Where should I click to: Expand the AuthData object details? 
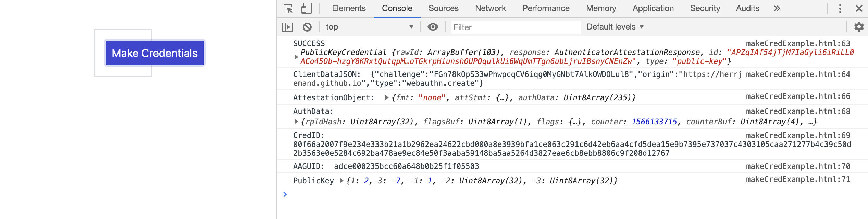point(296,122)
